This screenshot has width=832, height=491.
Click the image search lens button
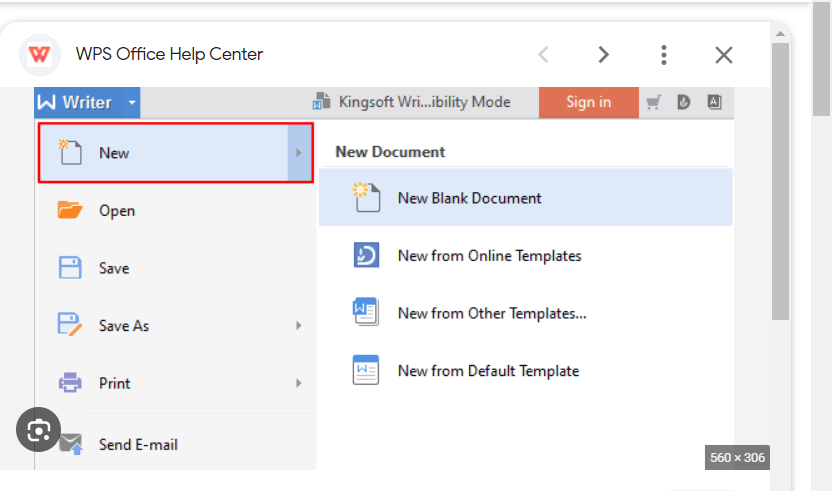tap(38, 430)
